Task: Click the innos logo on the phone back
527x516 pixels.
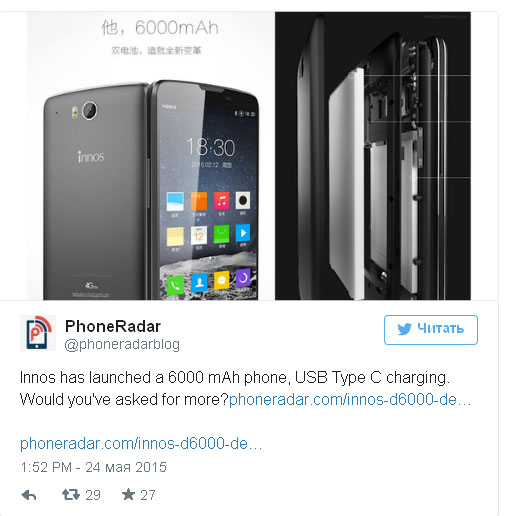Action: click(x=91, y=157)
